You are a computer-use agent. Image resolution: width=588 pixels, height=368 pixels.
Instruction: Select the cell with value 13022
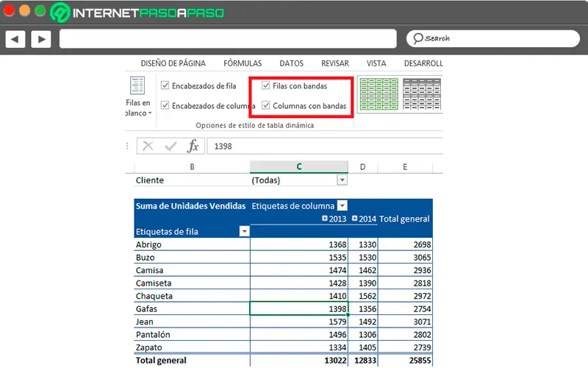(x=299, y=361)
